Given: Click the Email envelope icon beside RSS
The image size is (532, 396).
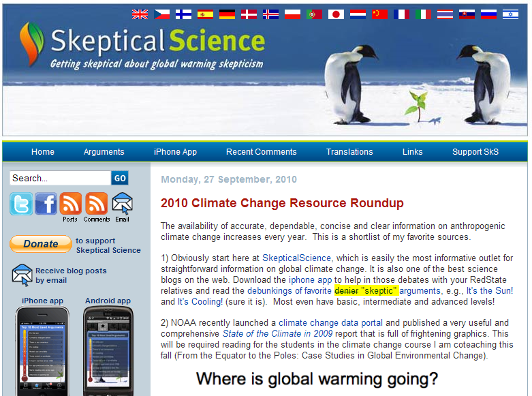Looking at the screenshot, I should [x=122, y=204].
